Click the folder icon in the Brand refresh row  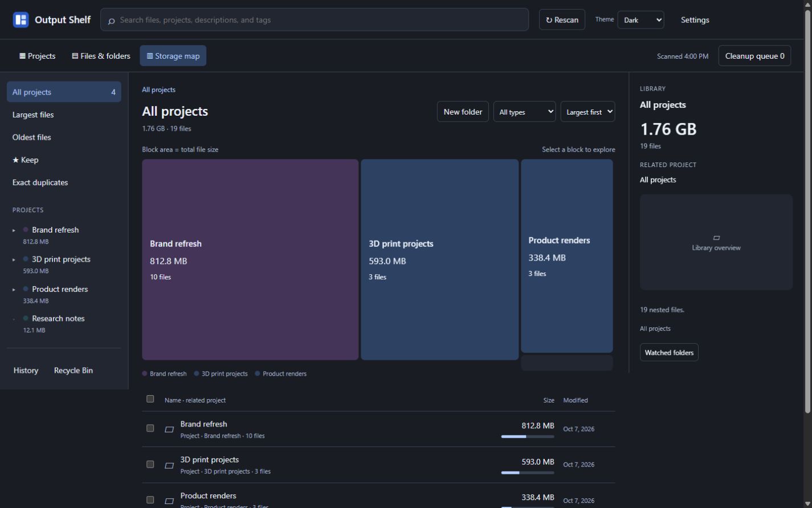[169, 429]
